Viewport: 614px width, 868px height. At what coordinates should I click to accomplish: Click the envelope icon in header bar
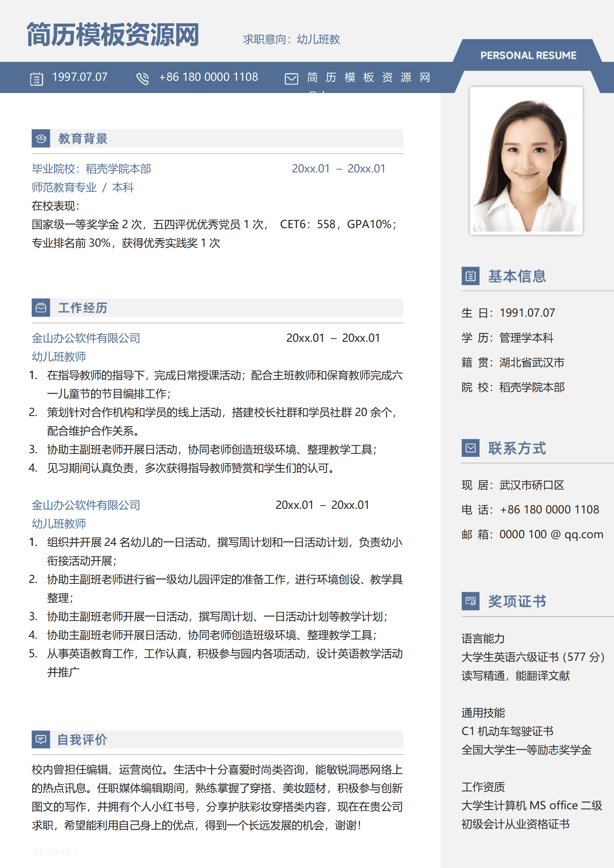click(291, 78)
